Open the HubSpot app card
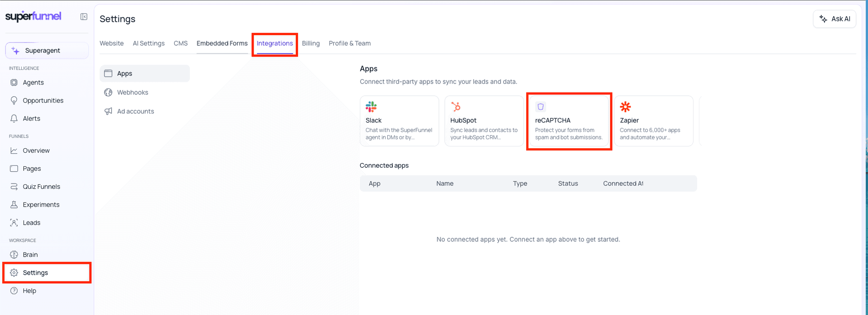 (x=484, y=121)
